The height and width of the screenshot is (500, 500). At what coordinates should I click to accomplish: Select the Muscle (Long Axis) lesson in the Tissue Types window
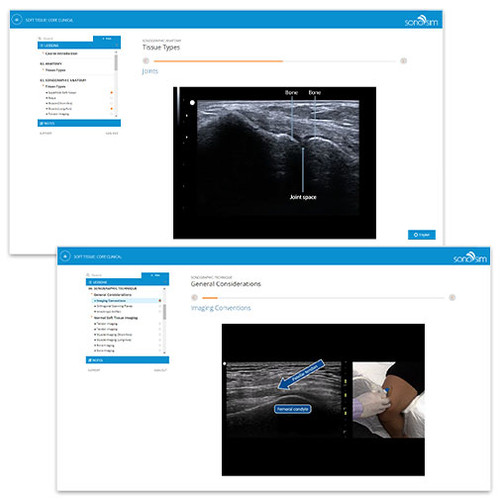coord(60,109)
